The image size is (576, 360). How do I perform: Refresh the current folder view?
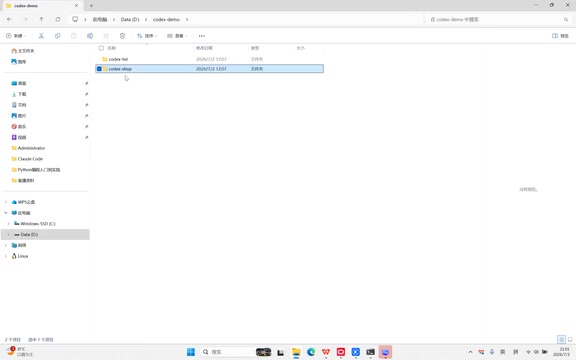[x=58, y=19]
